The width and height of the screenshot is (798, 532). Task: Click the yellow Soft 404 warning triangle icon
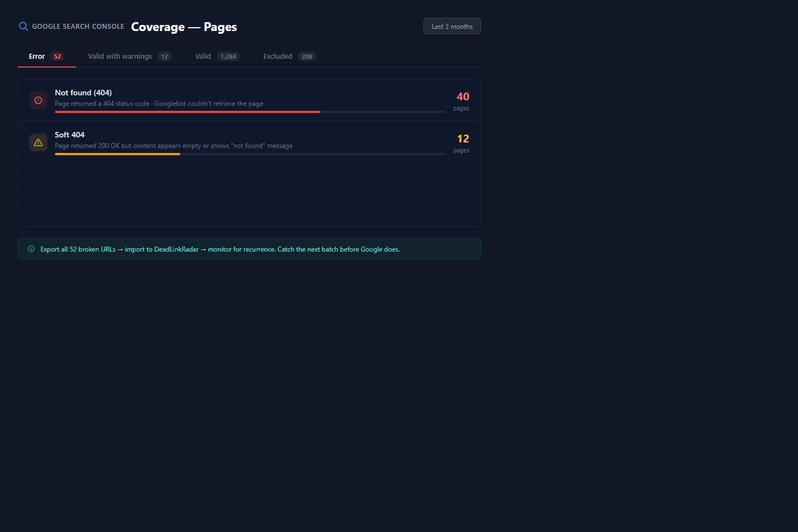point(38,142)
